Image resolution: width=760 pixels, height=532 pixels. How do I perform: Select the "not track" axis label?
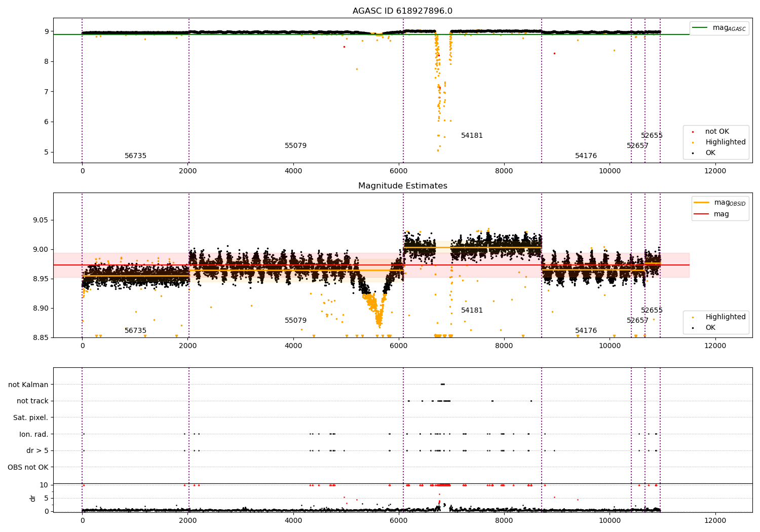pos(32,401)
